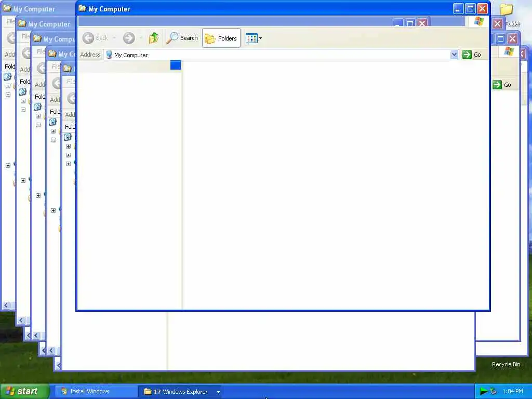Open File menu in window titled 'My Compu'
Screen dimensions: 532x399
[41, 51]
